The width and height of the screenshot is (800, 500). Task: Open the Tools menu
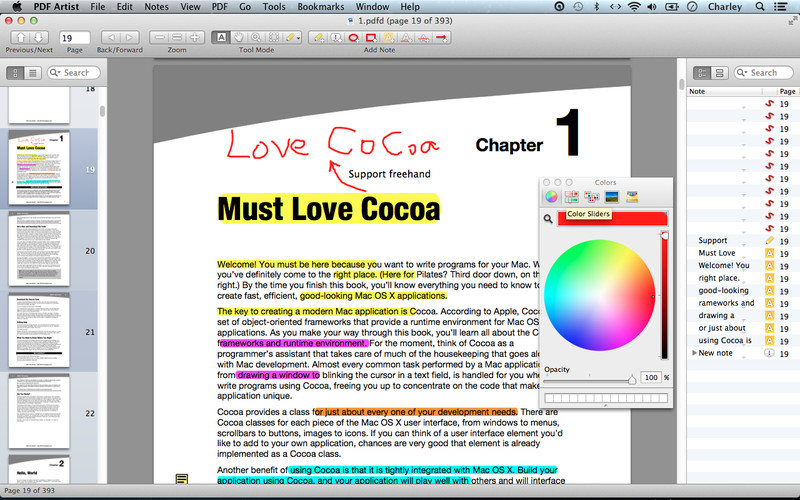coord(274,7)
